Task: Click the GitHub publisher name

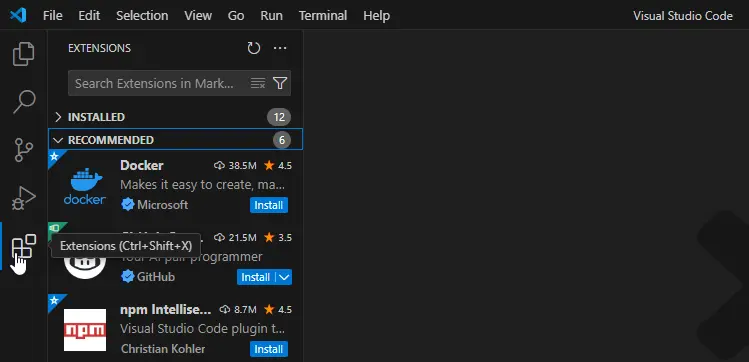Action: tap(156, 277)
